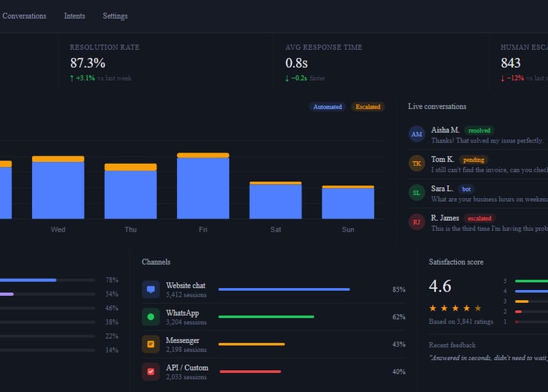This screenshot has height=392, width=548.
Task: Click the Wednesday bar in the chart
Action: click(58, 187)
